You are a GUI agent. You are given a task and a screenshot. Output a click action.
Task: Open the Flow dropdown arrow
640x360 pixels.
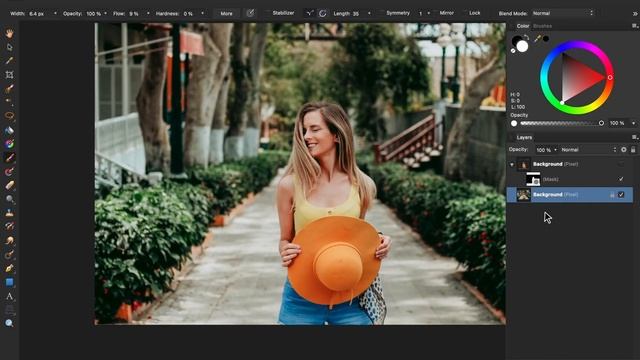[x=148, y=13]
